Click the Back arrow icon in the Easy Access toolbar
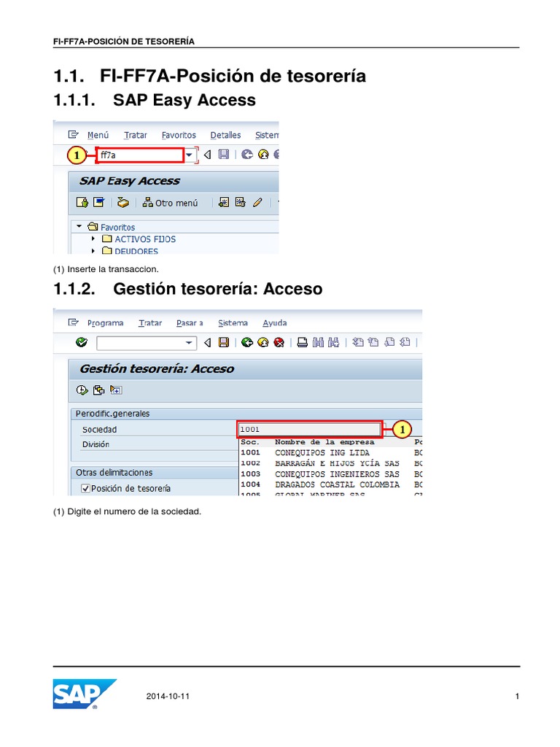560x747 pixels. coord(247,155)
